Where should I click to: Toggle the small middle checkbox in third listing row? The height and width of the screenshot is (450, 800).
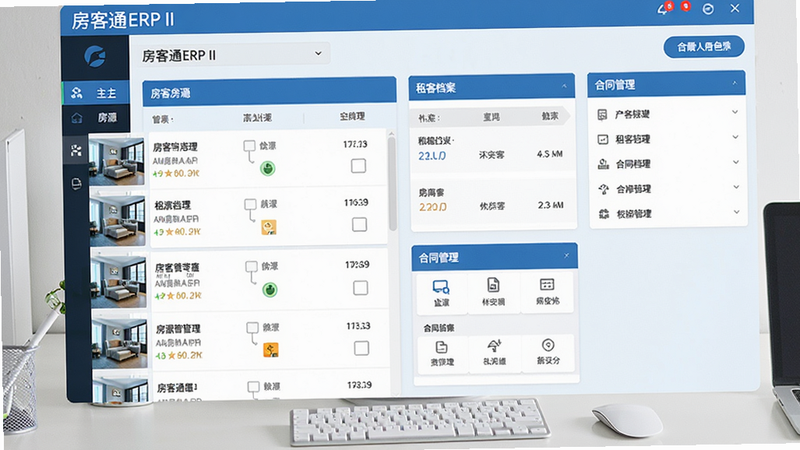[x=251, y=266]
